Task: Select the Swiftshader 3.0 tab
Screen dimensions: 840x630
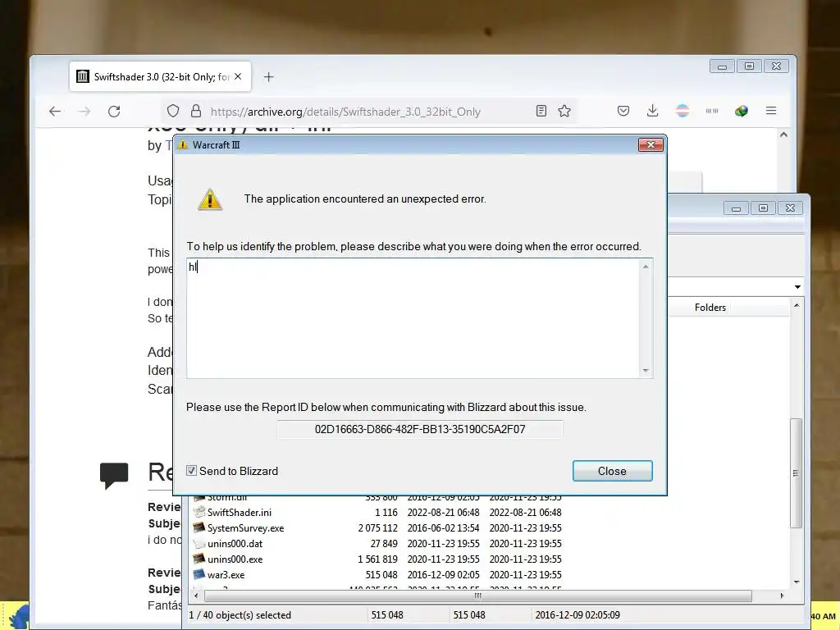Action: pyautogui.click(x=160, y=76)
